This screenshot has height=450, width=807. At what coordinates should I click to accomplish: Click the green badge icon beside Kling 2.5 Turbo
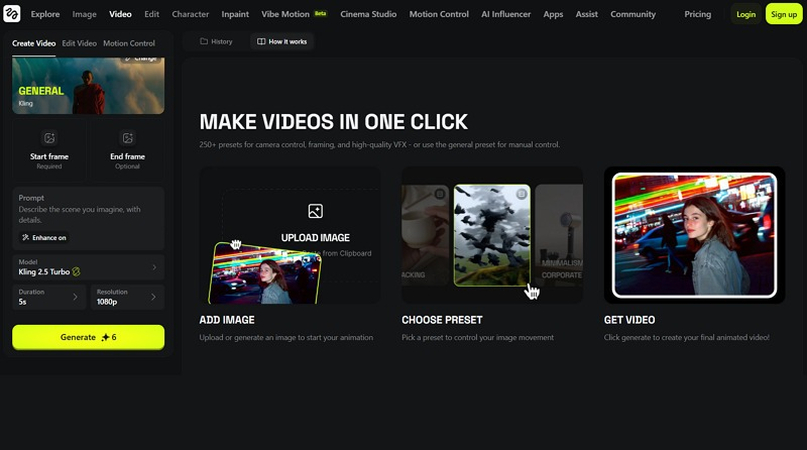76,271
